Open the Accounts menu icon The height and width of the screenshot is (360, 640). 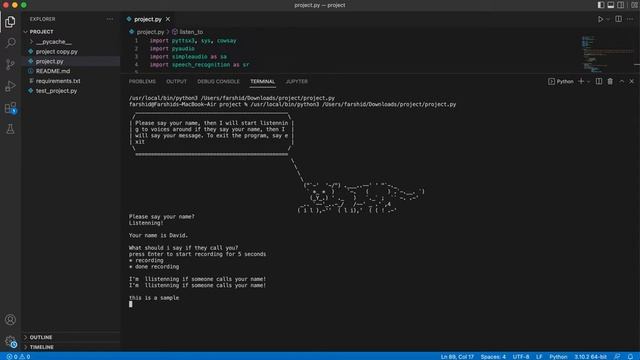tap(10, 320)
